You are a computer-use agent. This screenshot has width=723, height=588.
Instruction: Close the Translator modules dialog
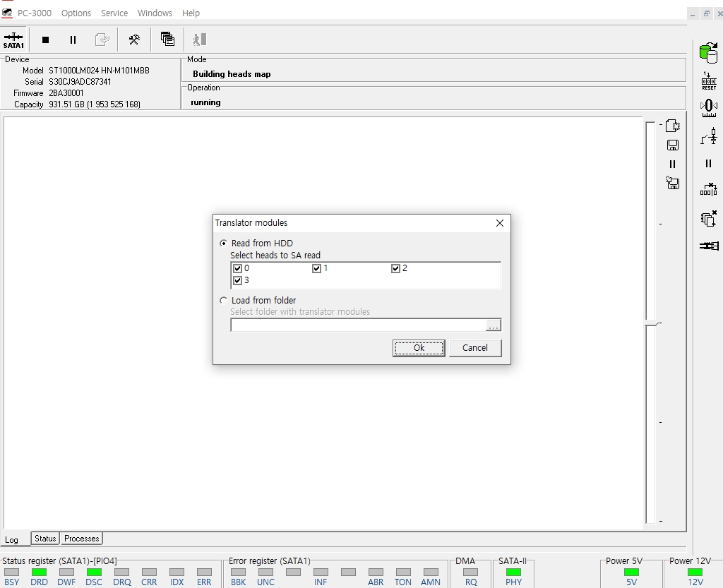(x=499, y=223)
